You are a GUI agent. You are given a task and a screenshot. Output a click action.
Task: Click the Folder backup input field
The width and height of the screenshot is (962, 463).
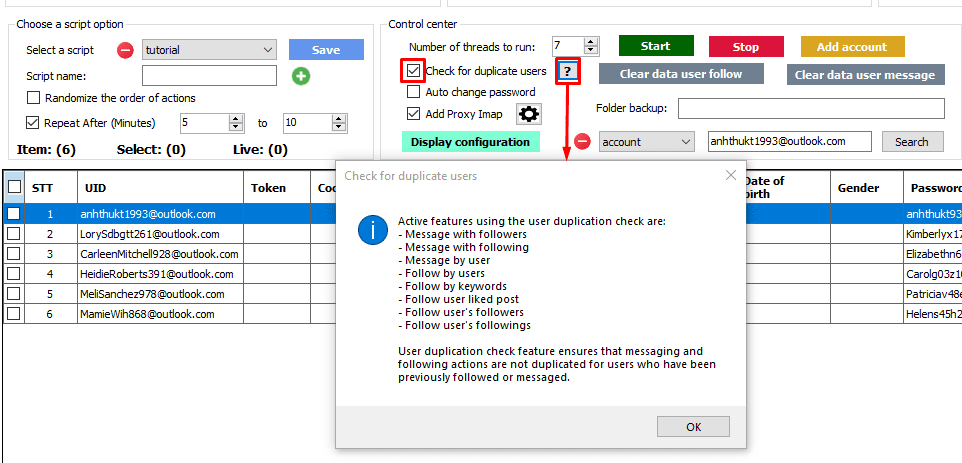[811, 108]
